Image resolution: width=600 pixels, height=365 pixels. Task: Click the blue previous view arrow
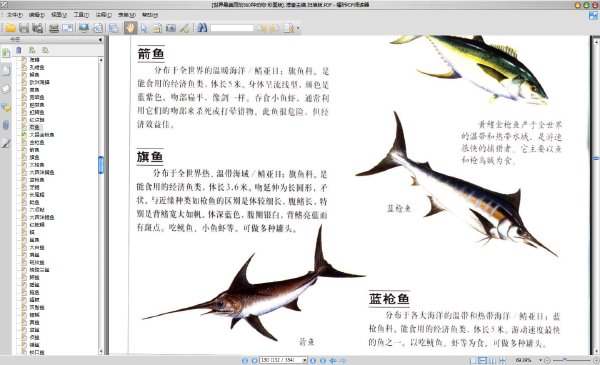coord(333,360)
